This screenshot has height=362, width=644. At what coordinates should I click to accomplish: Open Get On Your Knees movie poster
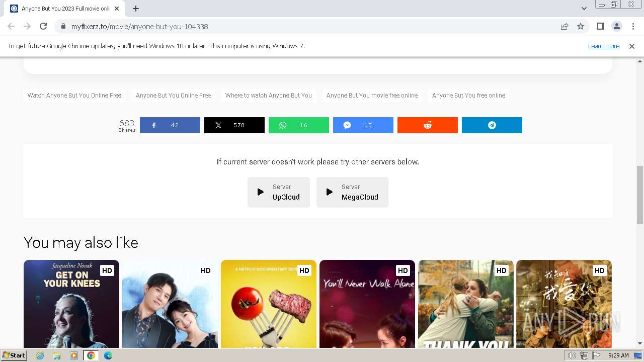click(x=71, y=304)
